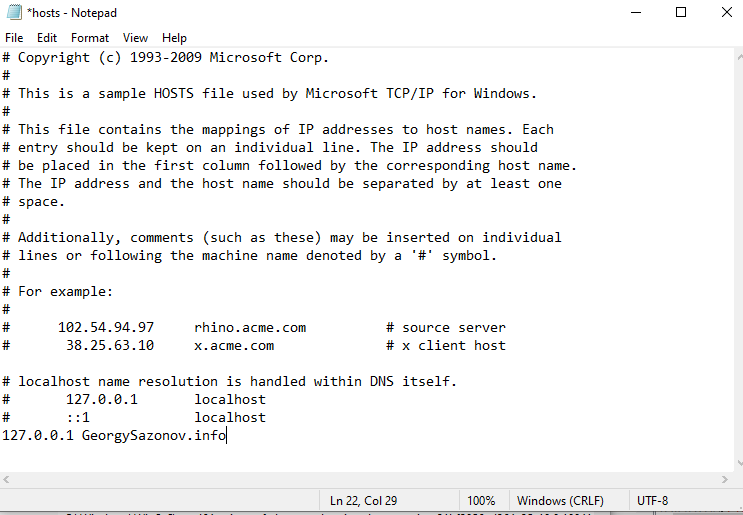Place cursor on the GeorgySazonov.info hostname

pyautogui.click(x=154, y=435)
